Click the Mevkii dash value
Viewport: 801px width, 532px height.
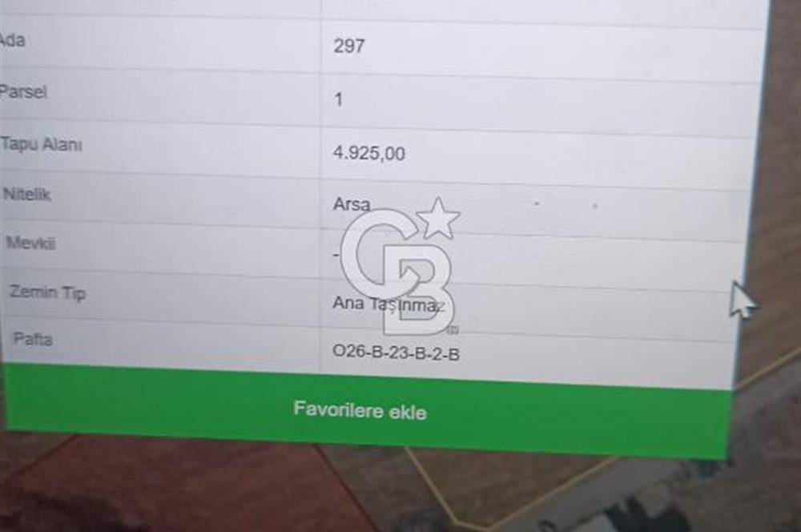tap(336, 254)
